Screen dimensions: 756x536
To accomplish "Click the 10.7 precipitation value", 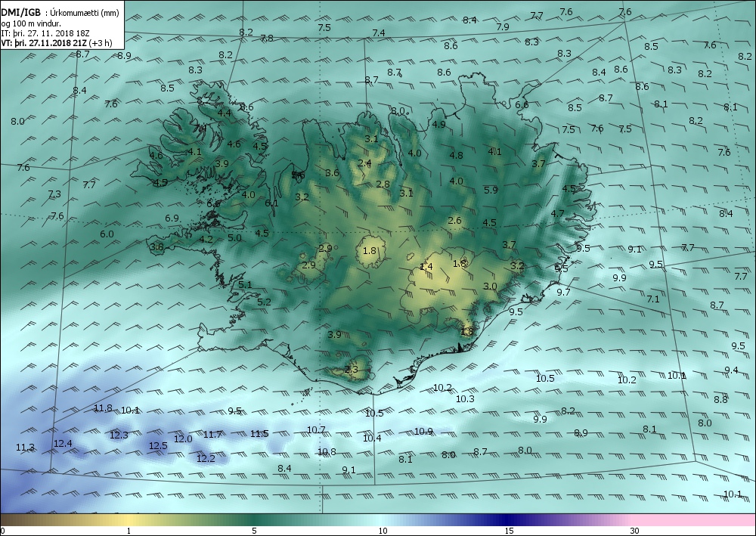I will 316,430.
